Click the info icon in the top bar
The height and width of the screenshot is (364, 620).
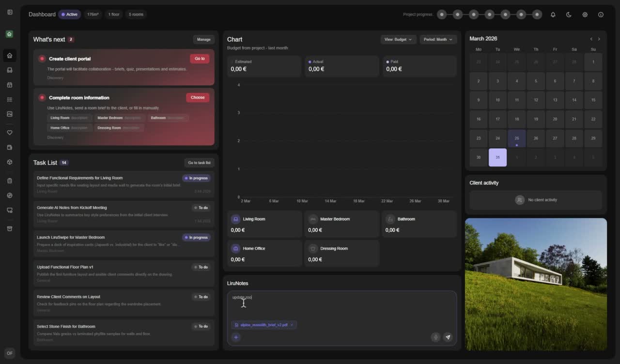coord(601,15)
